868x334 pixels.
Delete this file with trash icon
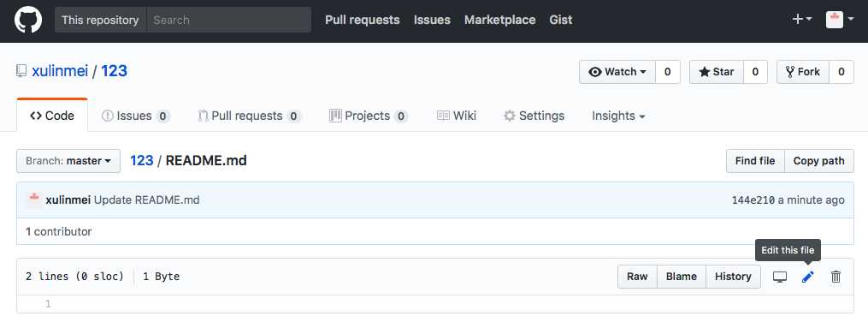tap(836, 277)
